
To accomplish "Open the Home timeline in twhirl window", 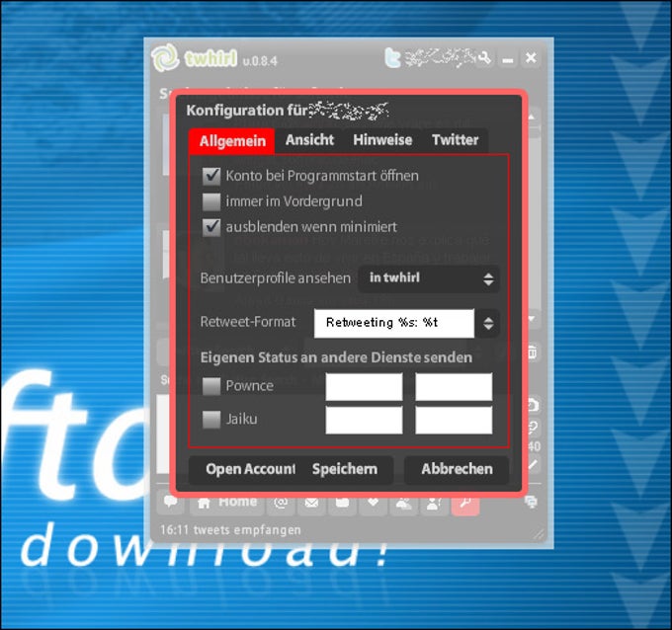I will pyautogui.click(x=227, y=502).
